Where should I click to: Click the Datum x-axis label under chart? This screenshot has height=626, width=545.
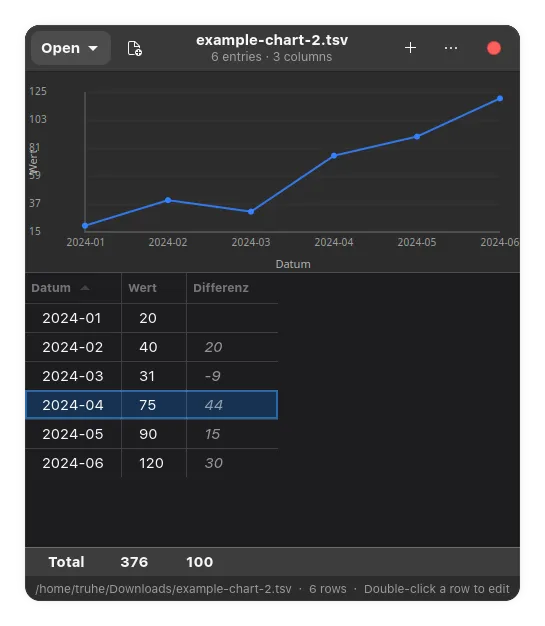point(293,264)
